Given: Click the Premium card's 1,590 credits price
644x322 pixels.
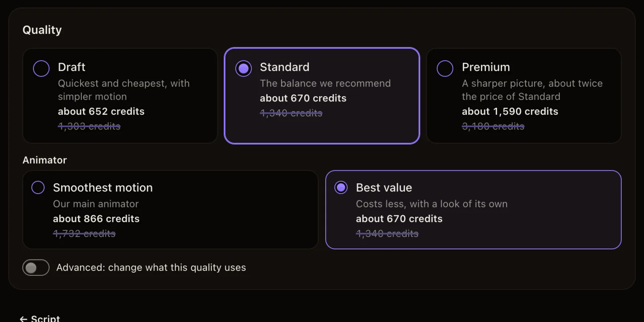Looking at the screenshot, I should 510,111.
